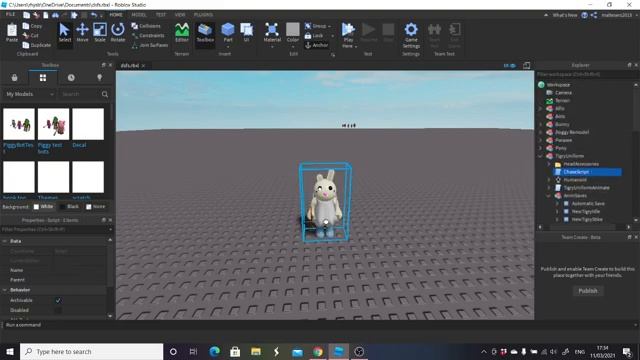Viewport: 640px width, 360px height.
Task: Collapse the Data properties section
Action: [5, 241]
